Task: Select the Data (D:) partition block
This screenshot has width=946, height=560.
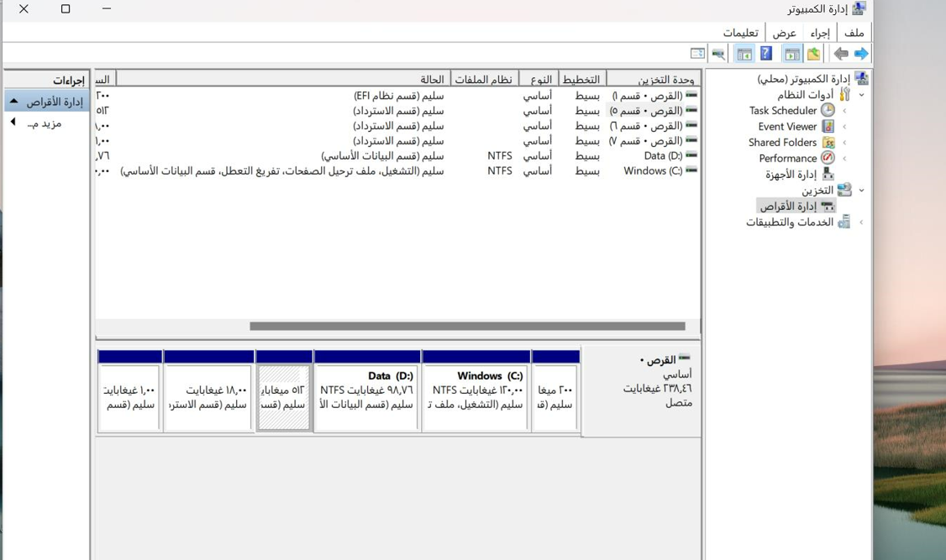Action: click(x=367, y=390)
